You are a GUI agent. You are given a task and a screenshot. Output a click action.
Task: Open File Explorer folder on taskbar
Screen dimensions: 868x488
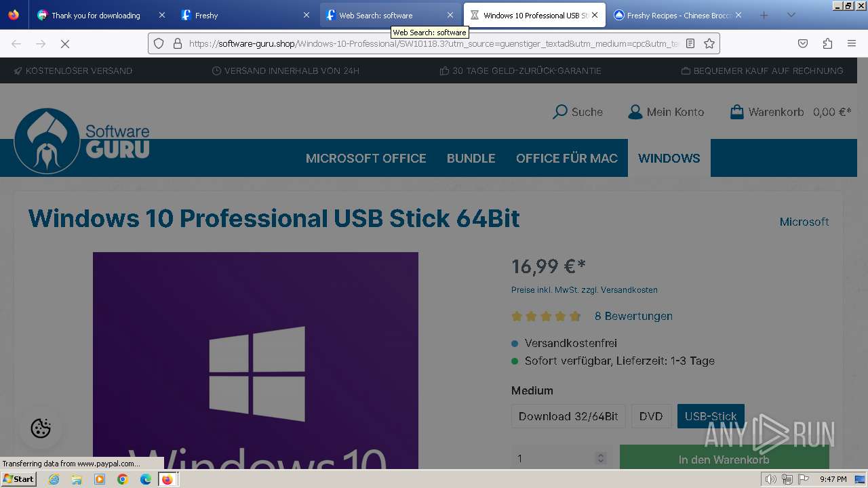click(x=77, y=479)
